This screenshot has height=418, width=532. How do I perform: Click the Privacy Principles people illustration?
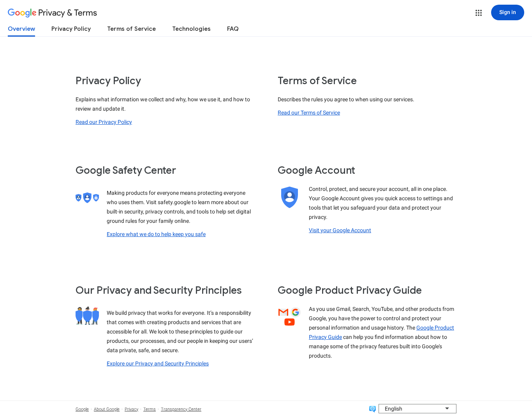(87, 316)
